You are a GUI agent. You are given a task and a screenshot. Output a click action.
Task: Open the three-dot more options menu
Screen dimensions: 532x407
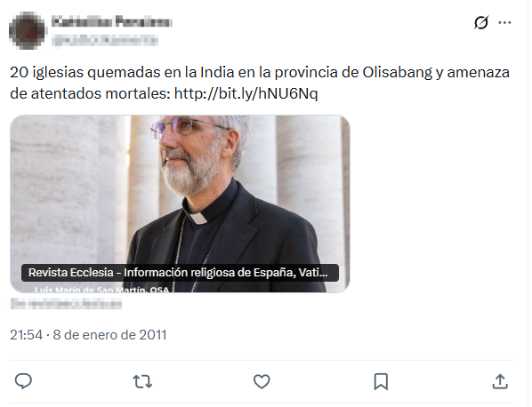pyautogui.click(x=504, y=23)
